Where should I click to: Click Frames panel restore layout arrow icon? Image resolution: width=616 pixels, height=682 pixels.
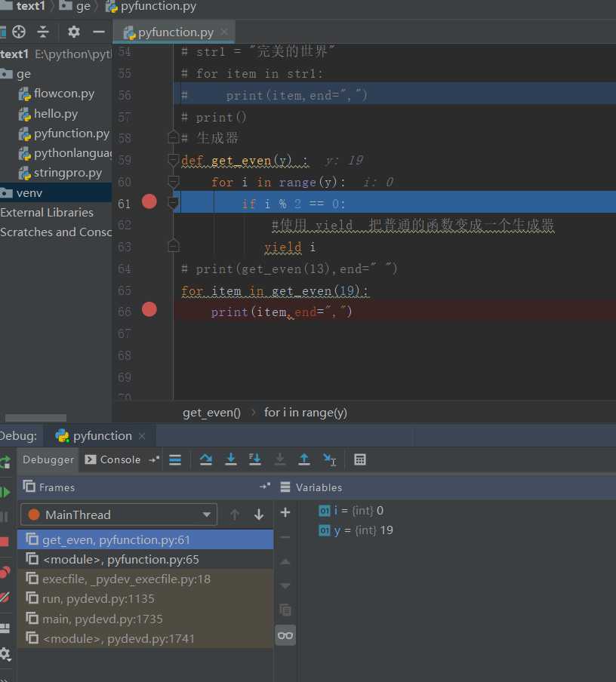coord(265,487)
